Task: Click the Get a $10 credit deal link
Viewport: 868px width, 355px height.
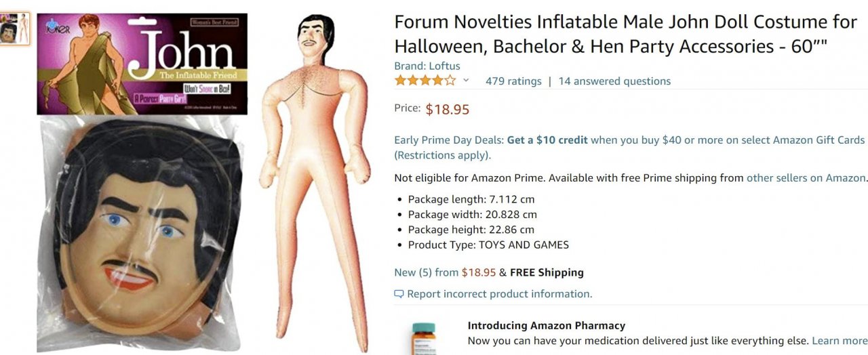Action: (547, 140)
